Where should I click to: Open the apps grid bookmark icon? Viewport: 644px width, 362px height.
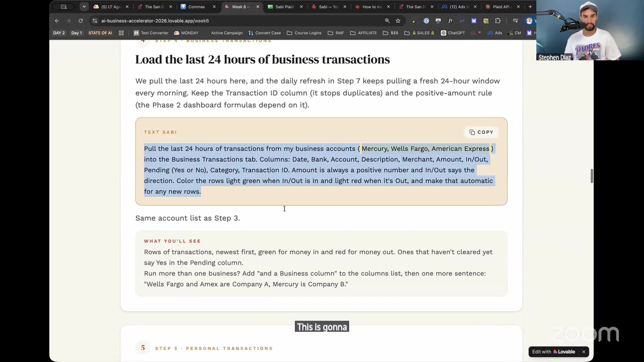[x=121, y=33]
